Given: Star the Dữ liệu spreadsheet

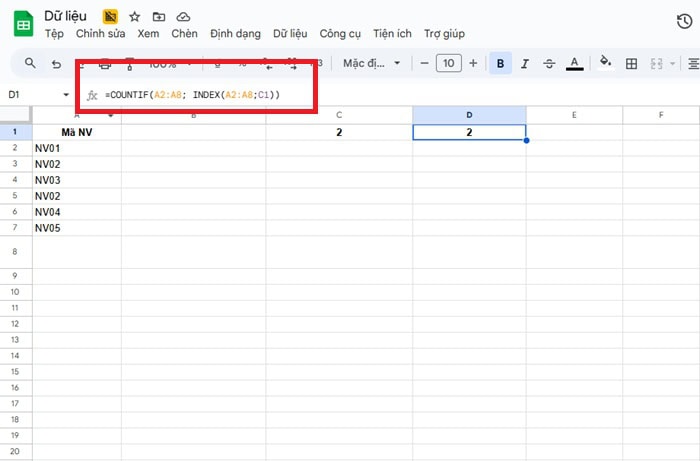Looking at the screenshot, I should [134, 17].
